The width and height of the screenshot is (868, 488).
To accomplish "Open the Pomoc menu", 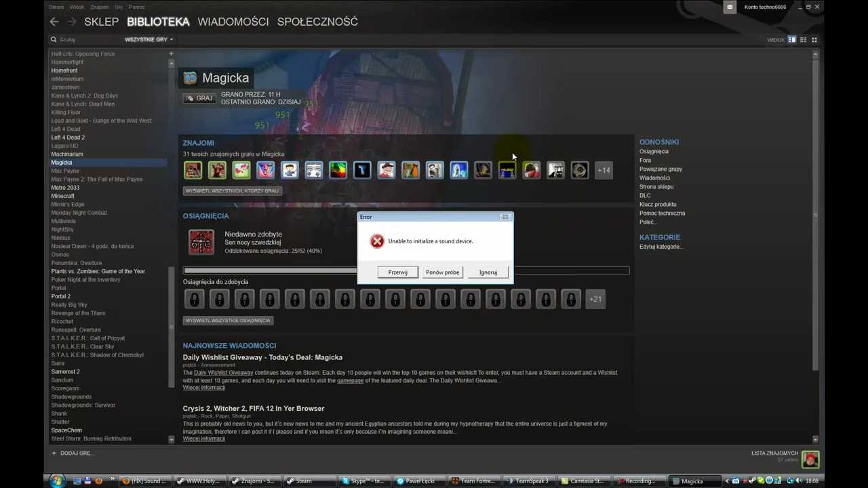I will pos(137,7).
